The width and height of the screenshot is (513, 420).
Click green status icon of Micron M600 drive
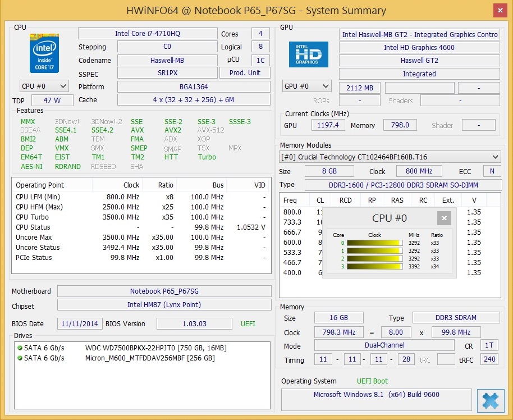pos(20,358)
